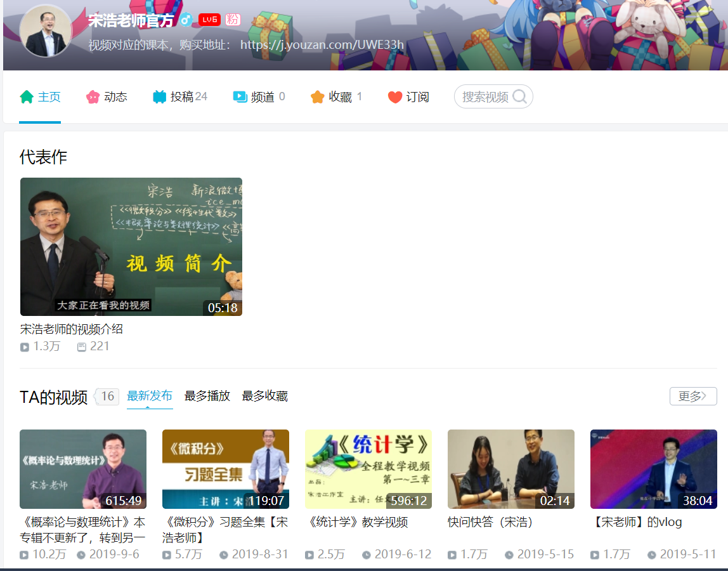Select the 最新发布 sort tab
The width and height of the screenshot is (728, 571).
(x=150, y=396)
